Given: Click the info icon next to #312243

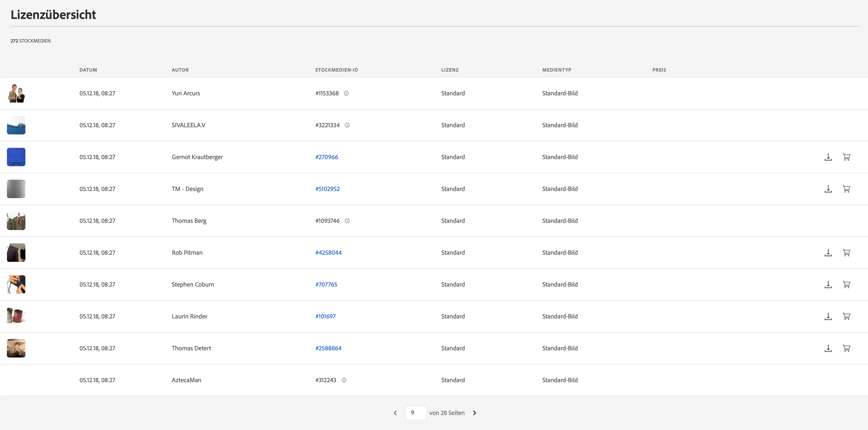Looking at the screenshot, I should pyautogui.click(x=344, y=380).
